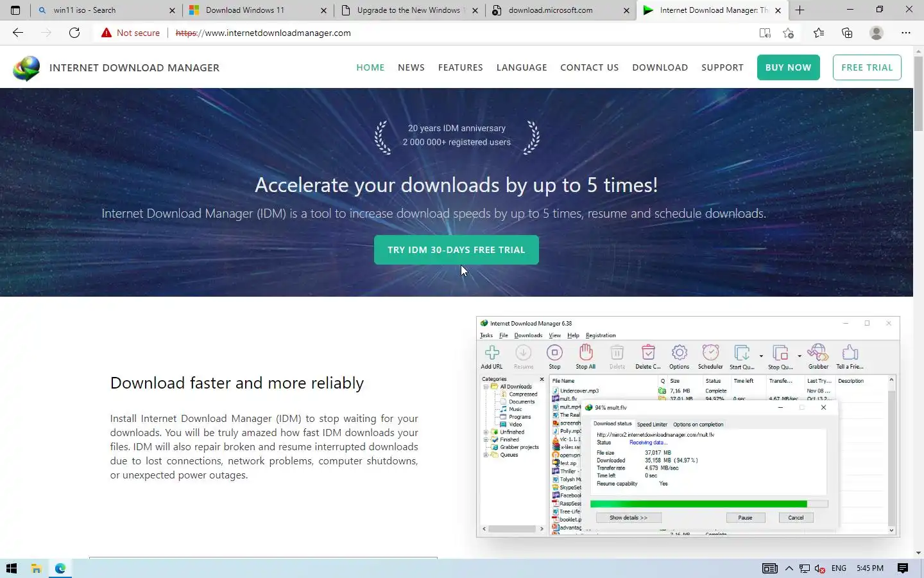
Task: Switch to the Download Windows 11 tab
Action: (258, 10)
